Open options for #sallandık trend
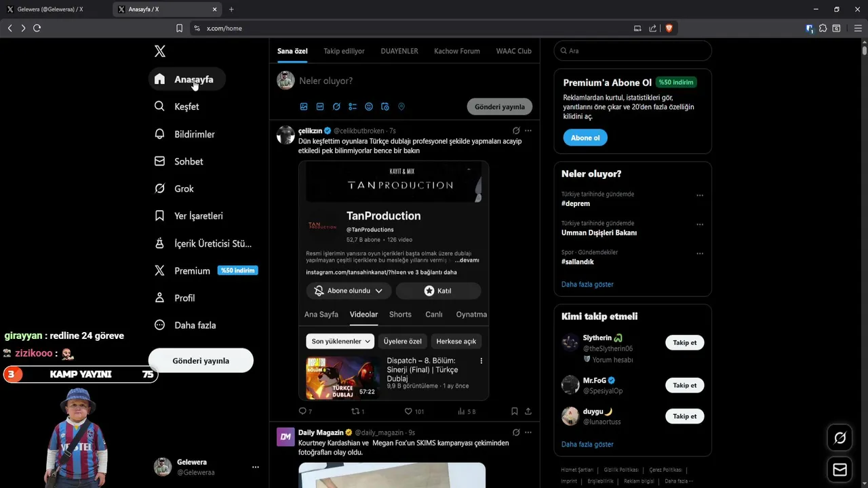The width and height of the screenshot is (868, 488). [700, 253]
